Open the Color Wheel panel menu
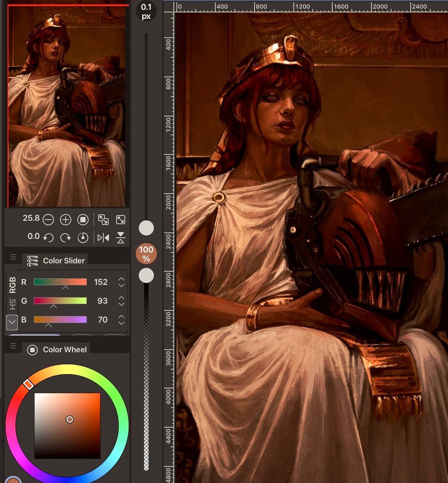448x483 pixels. click(13, 346)
